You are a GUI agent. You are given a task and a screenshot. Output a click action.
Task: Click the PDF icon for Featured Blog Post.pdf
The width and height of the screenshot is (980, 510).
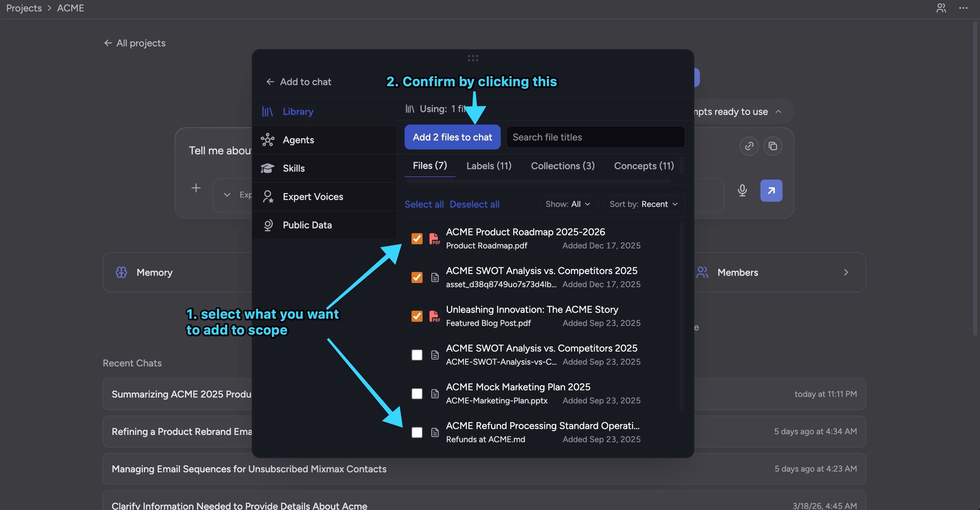[x=434, y=316]
